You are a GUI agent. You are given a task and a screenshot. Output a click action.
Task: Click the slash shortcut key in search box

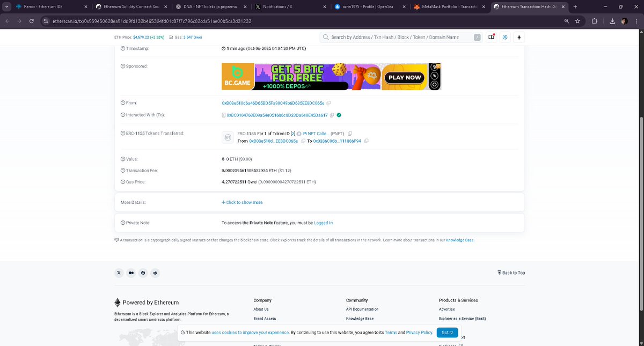[x=478, y=37]
